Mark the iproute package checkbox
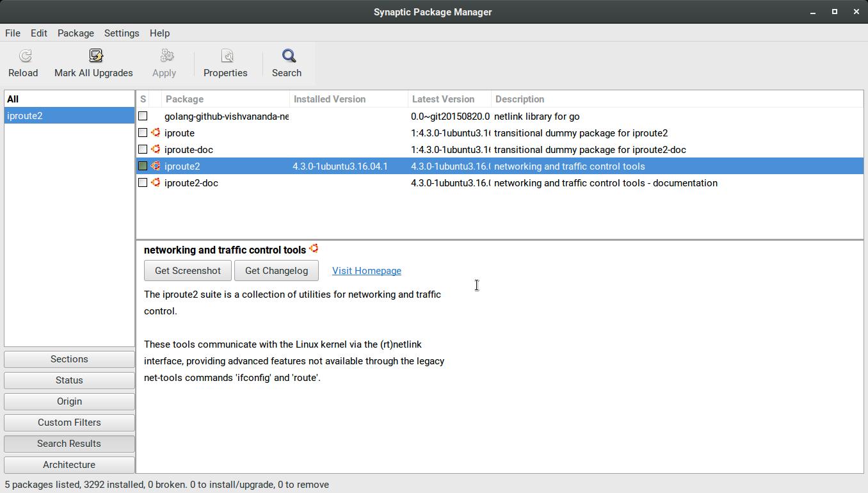This screenshot has height=493, width=868. pos(143,133)
